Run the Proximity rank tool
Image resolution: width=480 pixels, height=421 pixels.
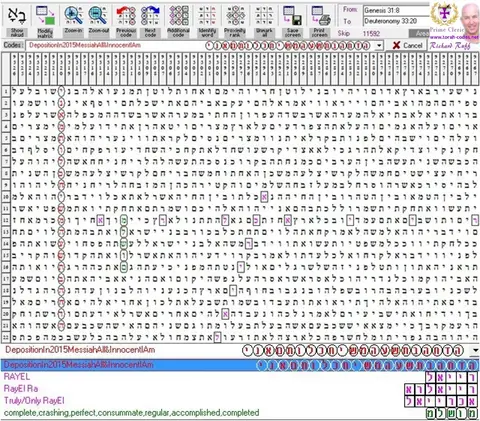tap(235, 16)
